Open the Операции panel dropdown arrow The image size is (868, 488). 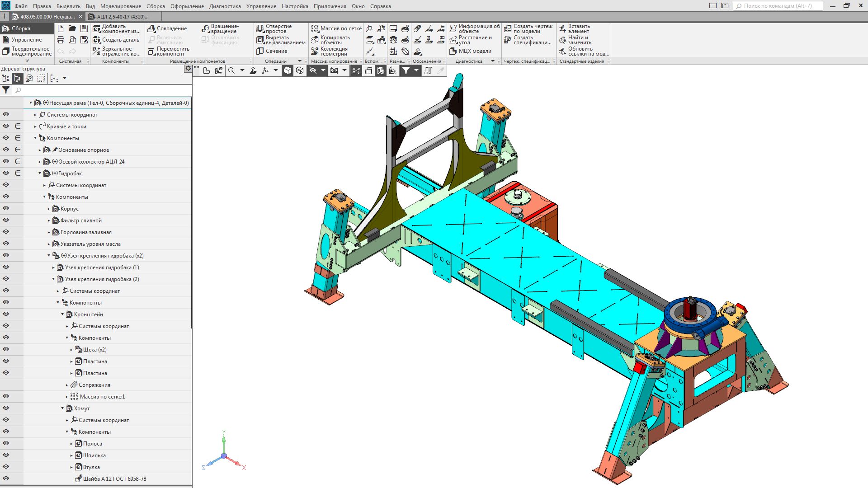point(299,61)
